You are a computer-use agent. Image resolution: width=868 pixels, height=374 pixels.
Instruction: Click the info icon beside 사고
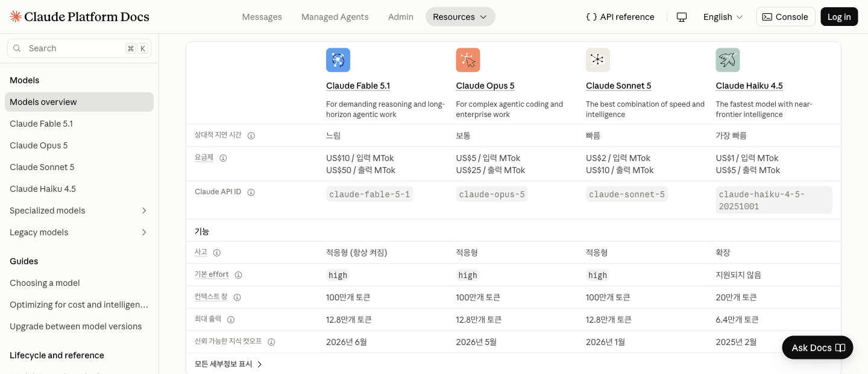pyautogui.click(x=217, y=253)
